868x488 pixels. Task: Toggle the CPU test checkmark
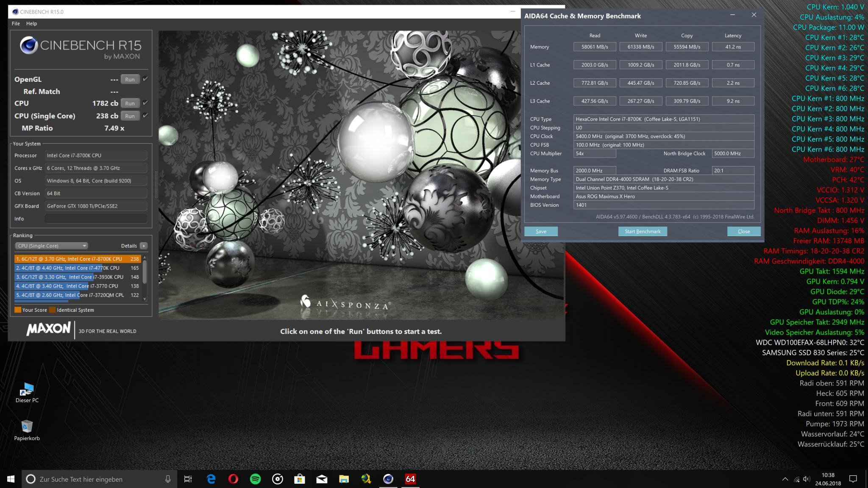145,103
